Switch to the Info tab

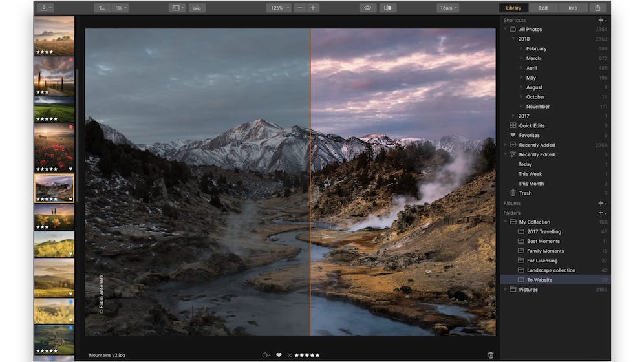click(573, 8)
